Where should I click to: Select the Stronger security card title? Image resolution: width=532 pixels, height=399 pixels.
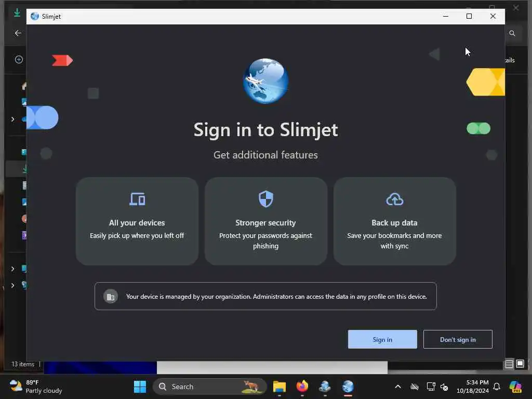(x=265, y=223)
